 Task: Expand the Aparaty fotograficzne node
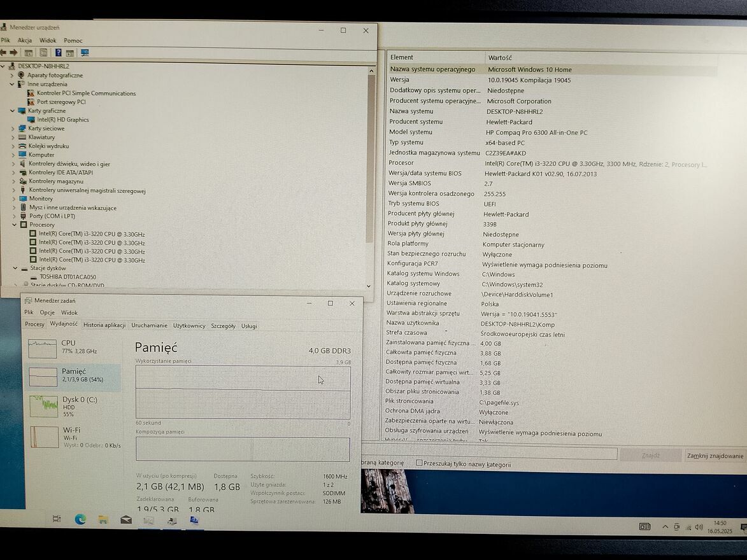tap(11, 75)
